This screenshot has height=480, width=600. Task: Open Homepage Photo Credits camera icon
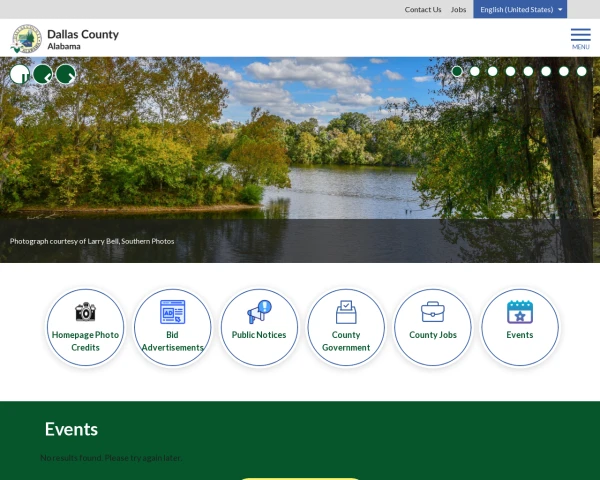[x=85, y=312]
